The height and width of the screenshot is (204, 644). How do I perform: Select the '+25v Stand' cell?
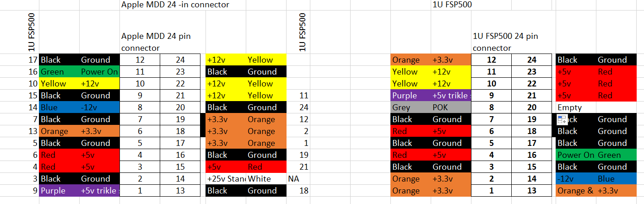pyautogui.click(x=226, y=179)
